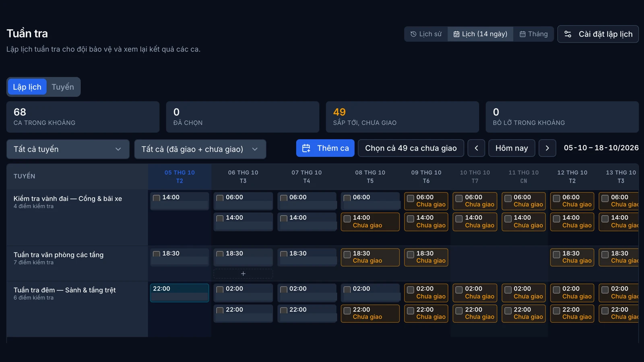The height and width of the screenshot is (362, 644).
Task: Select route Tuần tra văn phòng các tầng
Action: point(58,255)
